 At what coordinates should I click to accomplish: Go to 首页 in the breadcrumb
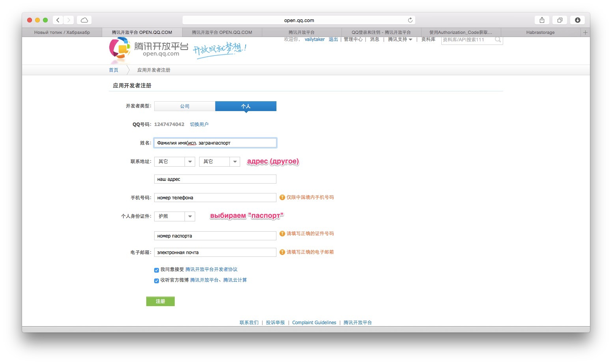tap(114, 70)
